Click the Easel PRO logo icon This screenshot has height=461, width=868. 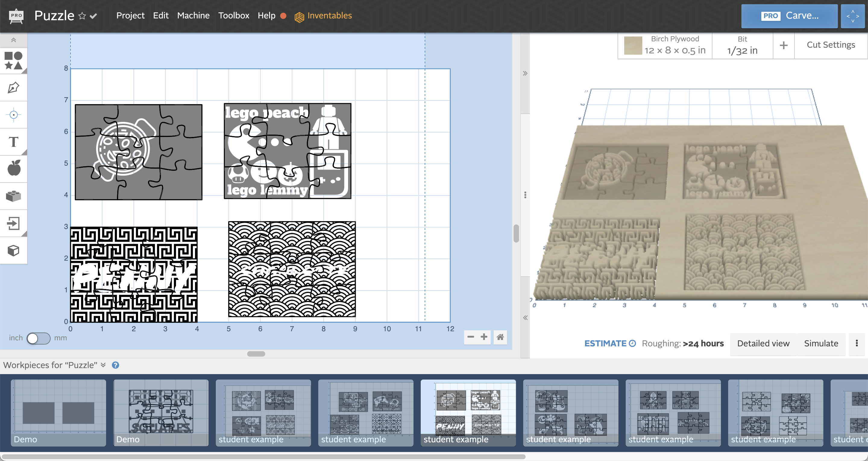pos(16,16)
